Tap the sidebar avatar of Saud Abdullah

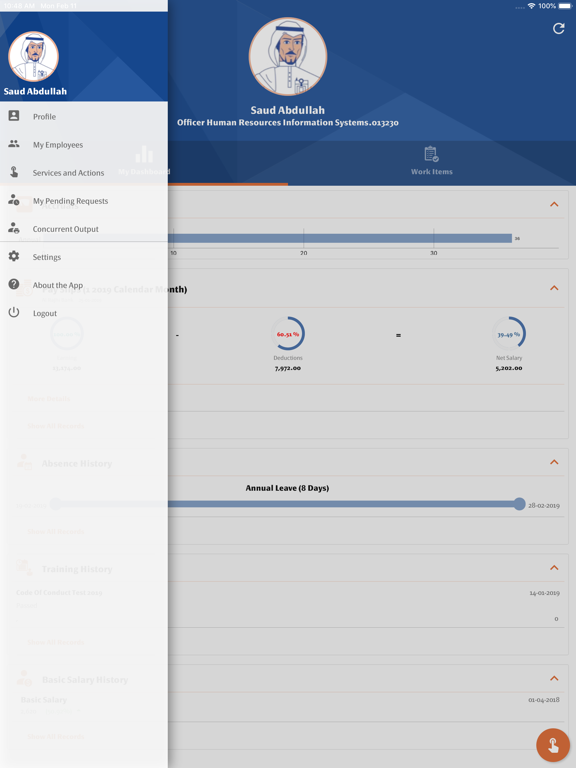[x=33, y=56]
